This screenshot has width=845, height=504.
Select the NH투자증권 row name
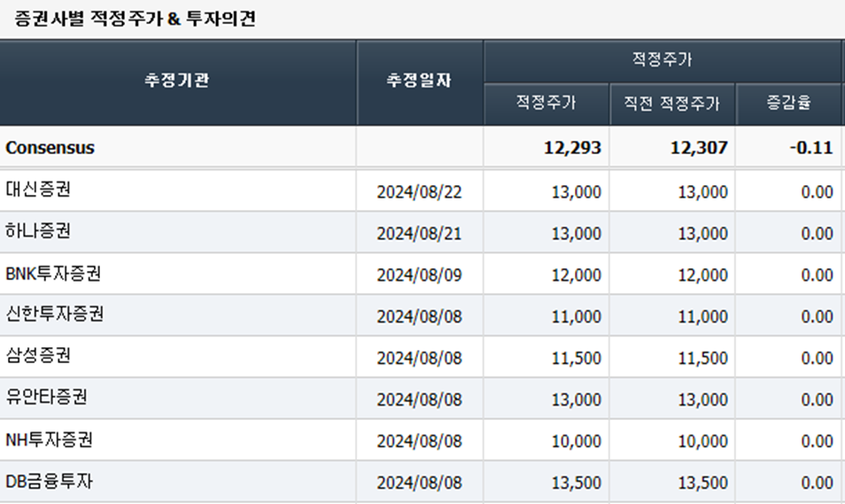tap(49, 439)
